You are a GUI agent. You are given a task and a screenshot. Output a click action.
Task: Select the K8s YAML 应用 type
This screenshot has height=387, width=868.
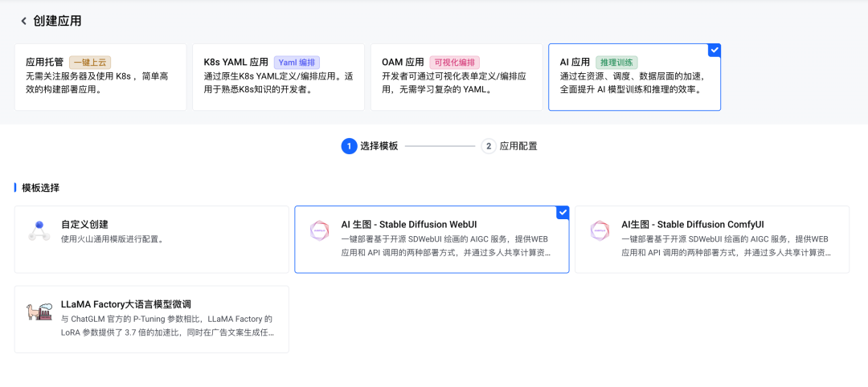tap(236, 62)
